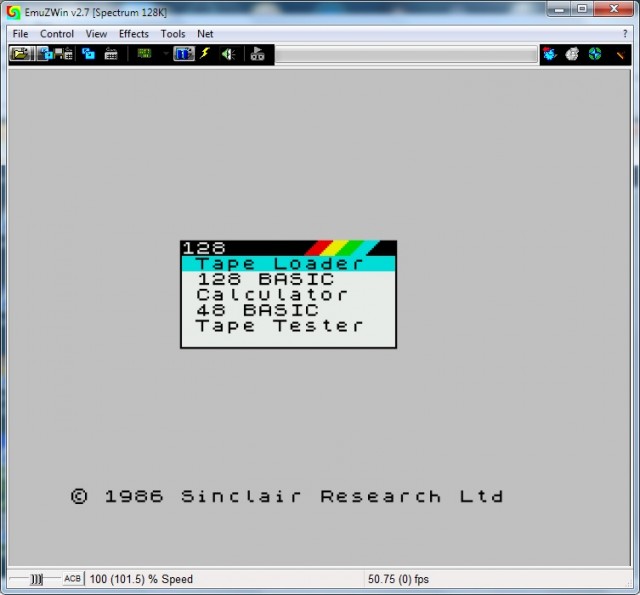Viewport: 640px width, 595px height.
Task: Click the 50.75 (0) fps readout
Action: 398,579
